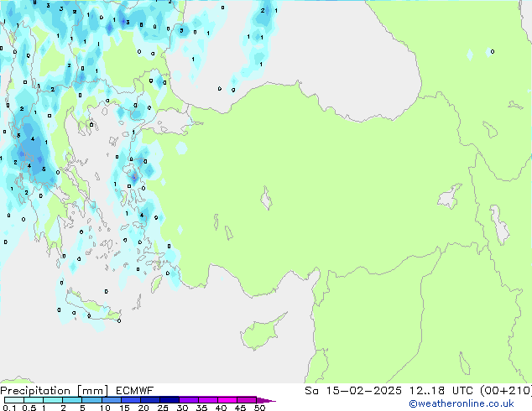Click the "30" legend scale label
The height and width of the screenshot is (411, 532).
tap(182, 408)
